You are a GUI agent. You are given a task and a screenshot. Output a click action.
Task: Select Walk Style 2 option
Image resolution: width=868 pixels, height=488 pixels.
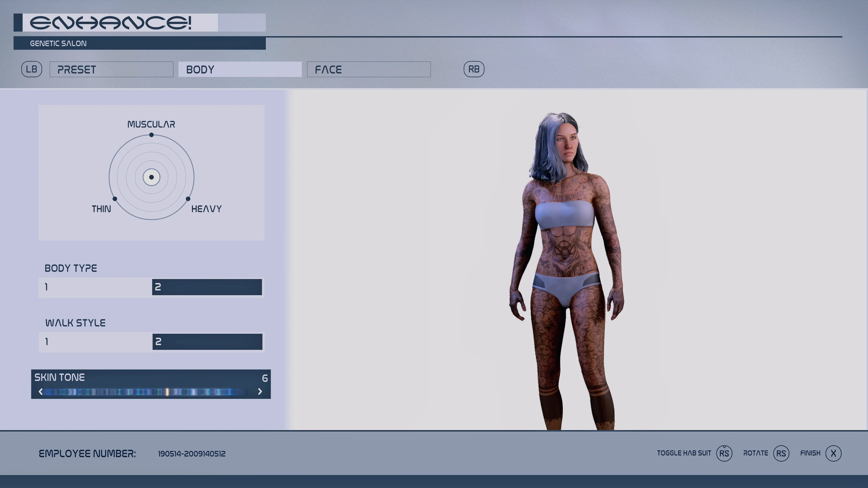tap(207, 342)
